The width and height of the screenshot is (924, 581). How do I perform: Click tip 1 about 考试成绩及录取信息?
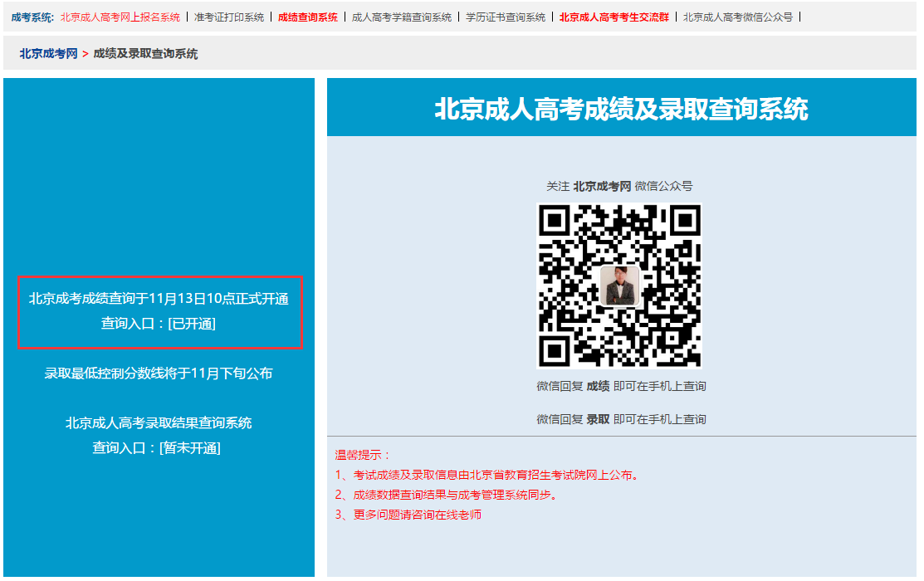click(486, 475)
